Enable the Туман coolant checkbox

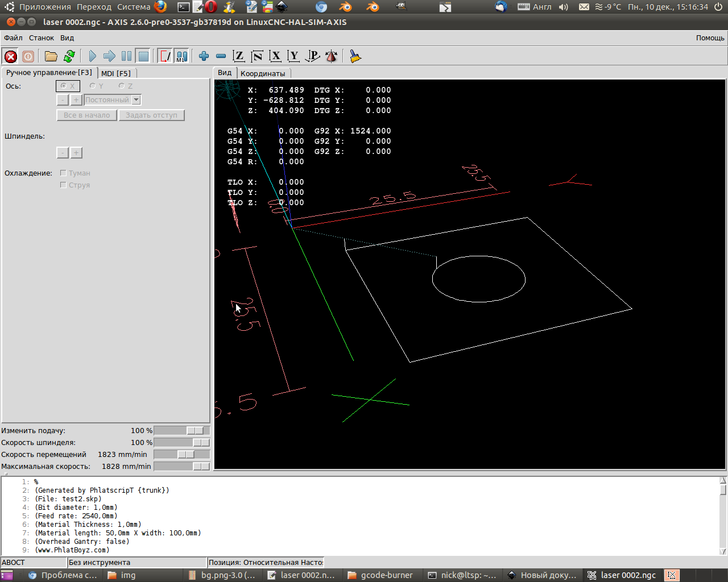coord(64,173)
